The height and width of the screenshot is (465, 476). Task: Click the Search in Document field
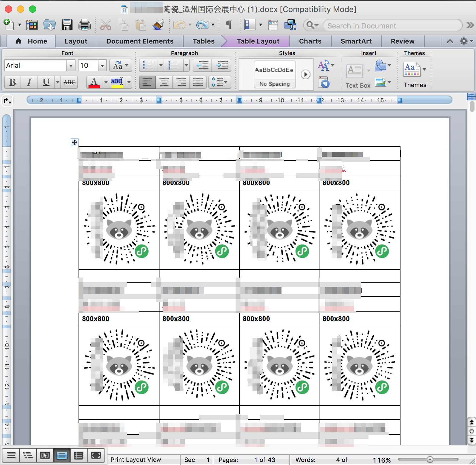click(391, 26)
